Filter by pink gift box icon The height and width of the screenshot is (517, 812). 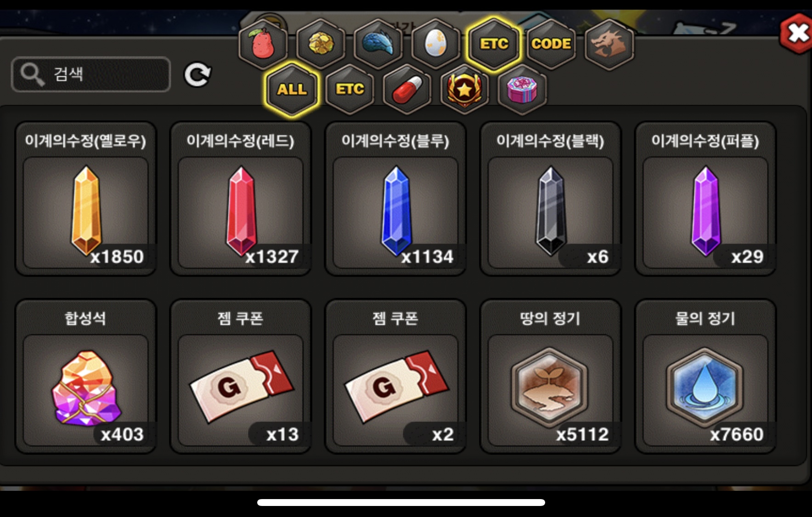click(x=522, y=89)
